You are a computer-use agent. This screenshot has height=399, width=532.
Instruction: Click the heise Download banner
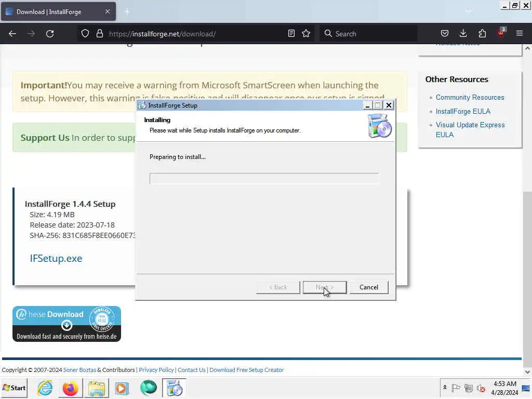(x=67, y=324)
